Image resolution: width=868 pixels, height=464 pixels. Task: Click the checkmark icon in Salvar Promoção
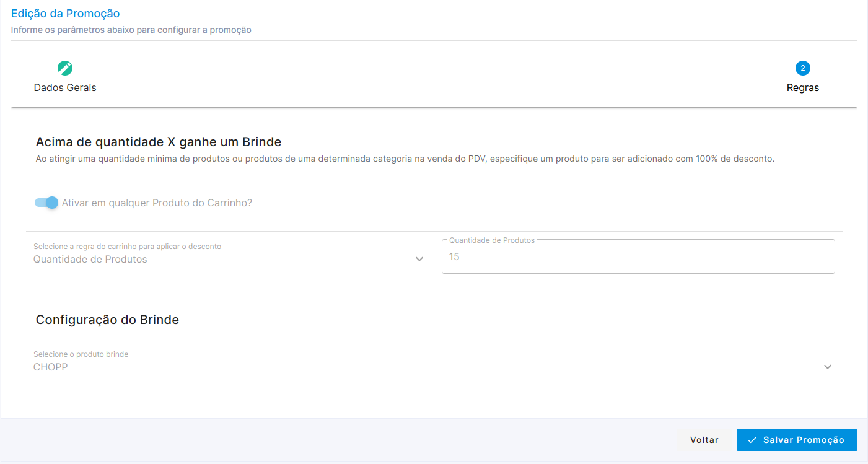(x=753, y=440)
